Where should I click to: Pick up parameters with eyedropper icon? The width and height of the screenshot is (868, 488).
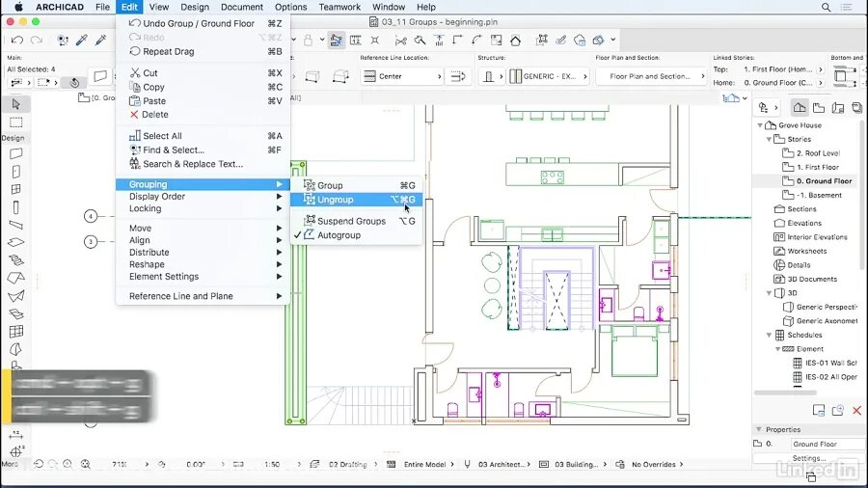81,40
